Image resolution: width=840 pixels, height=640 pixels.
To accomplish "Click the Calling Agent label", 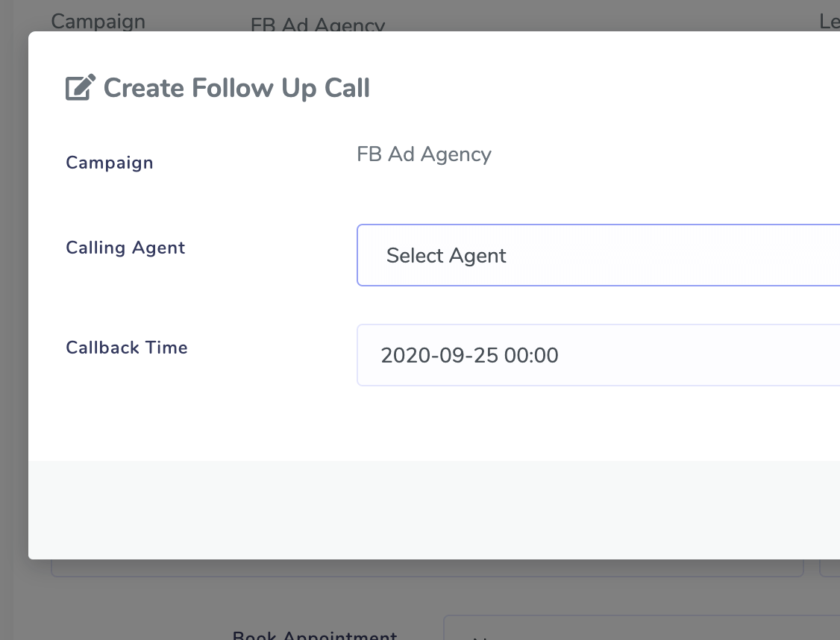I will pyautogui.click(x=125, y=248).
